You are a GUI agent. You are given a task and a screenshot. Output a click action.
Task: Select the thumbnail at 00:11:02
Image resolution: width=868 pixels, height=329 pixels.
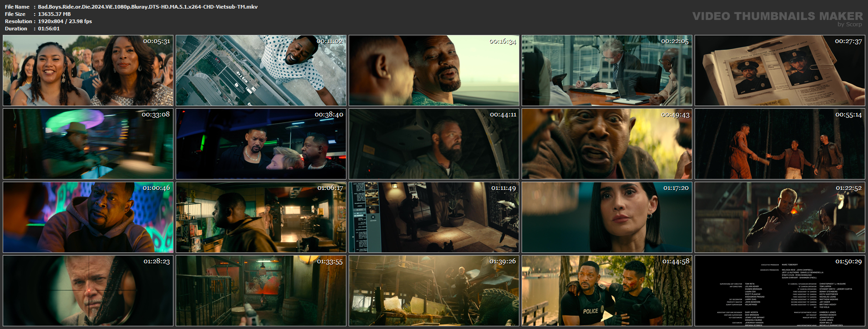click(261, 70)
